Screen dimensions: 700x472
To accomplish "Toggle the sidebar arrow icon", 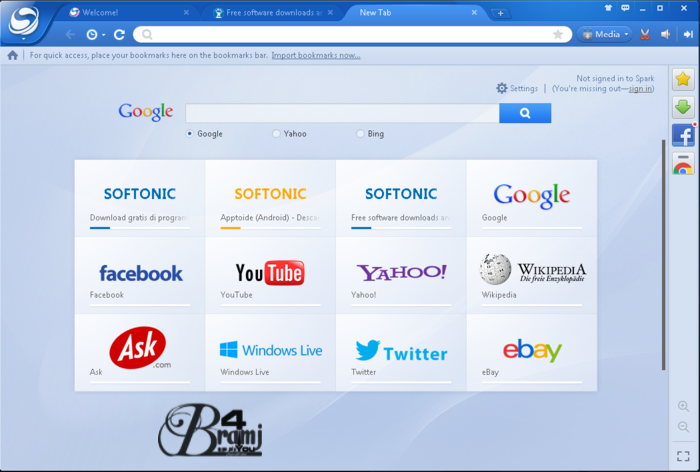I will (x=688, y=34).
